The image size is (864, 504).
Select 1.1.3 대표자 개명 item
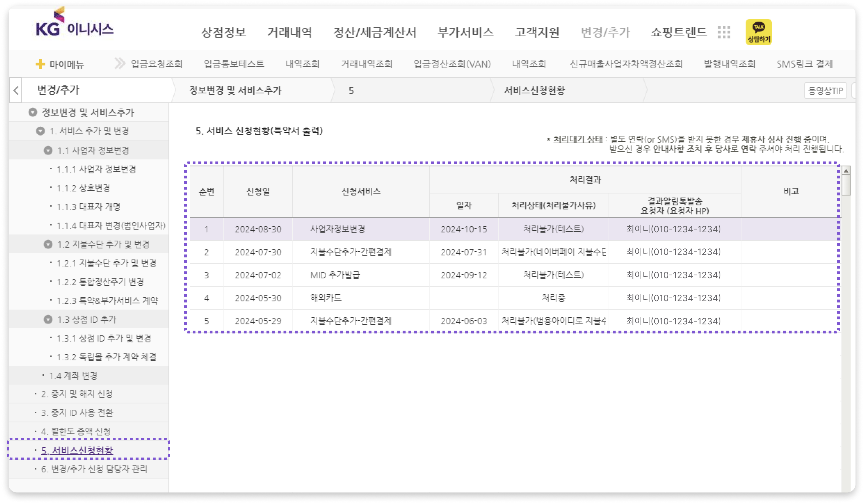click(88, 207)
